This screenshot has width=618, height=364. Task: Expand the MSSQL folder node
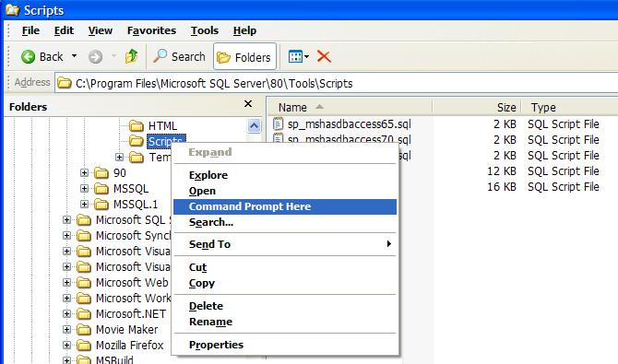(x=84, y=188)
